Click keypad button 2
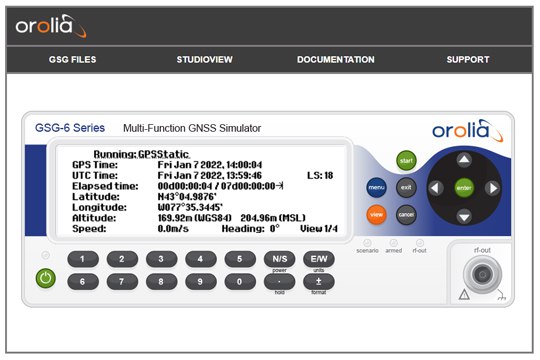 [122, 259]
